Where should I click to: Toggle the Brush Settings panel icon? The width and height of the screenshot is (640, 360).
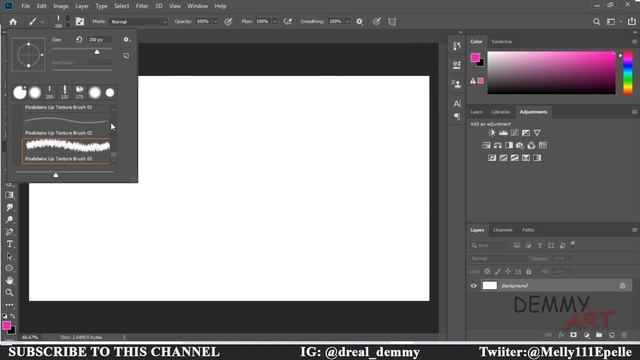click(x=80, y=22)
